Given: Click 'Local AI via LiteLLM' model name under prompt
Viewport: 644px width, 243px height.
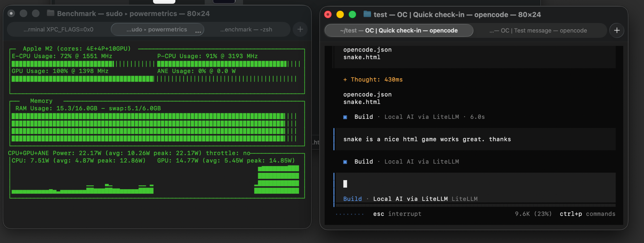Looking at the screenshot, I should point(410,199).
